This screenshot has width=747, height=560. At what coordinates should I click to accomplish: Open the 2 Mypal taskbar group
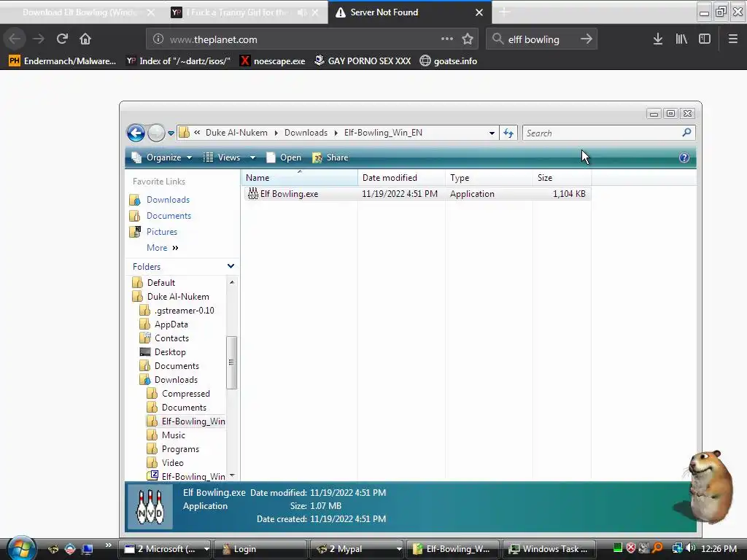point(356,549)
